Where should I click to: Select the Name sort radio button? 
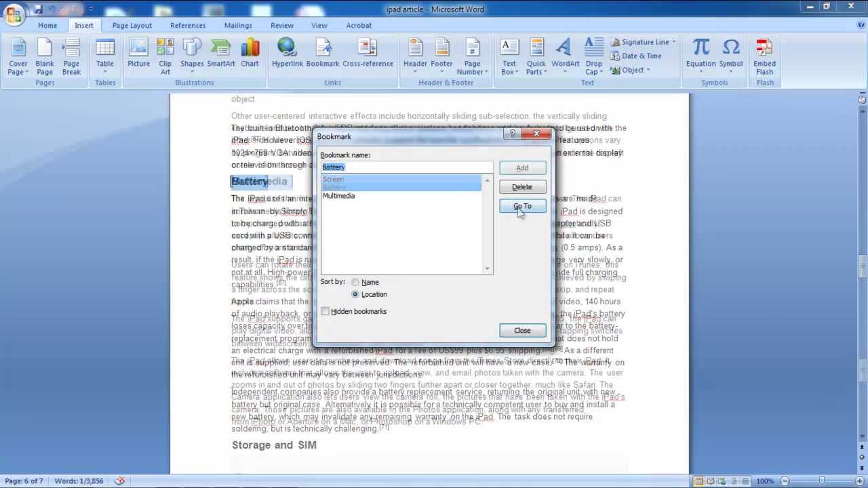(x=355, y=282)
